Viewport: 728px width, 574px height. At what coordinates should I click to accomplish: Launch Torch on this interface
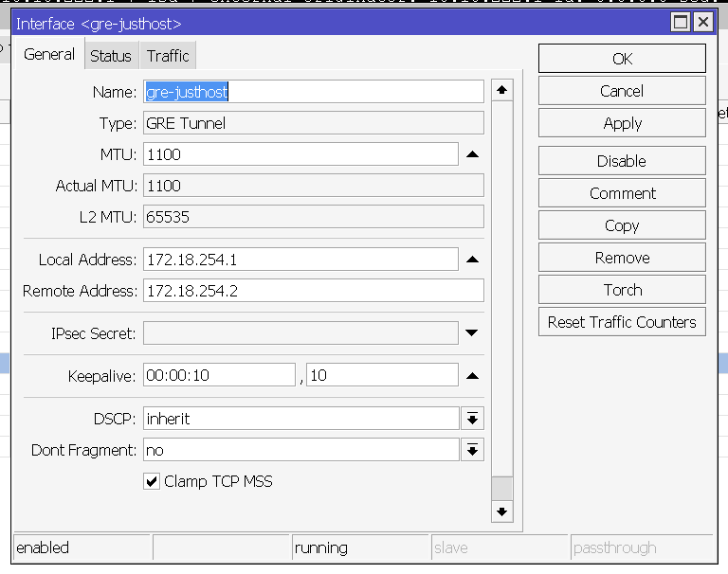point(622,290)
